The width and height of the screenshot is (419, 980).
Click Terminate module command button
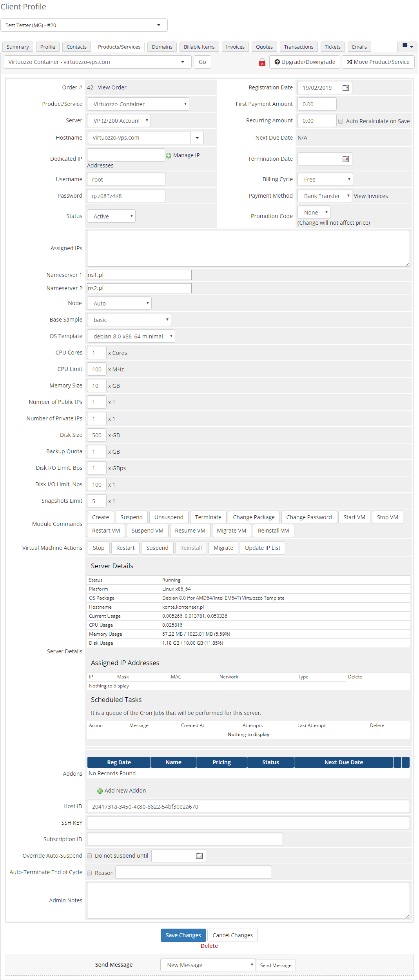click(x=208, y=517)
